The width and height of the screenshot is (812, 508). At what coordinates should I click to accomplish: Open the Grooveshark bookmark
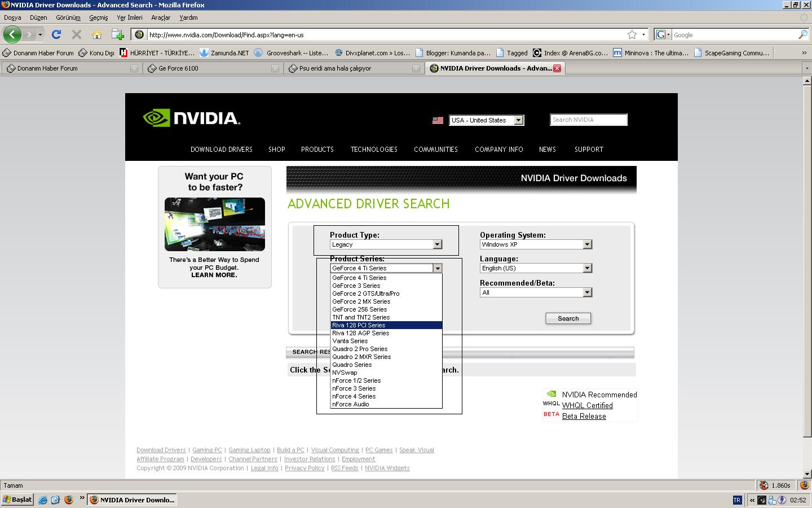(x=291, y=52)
